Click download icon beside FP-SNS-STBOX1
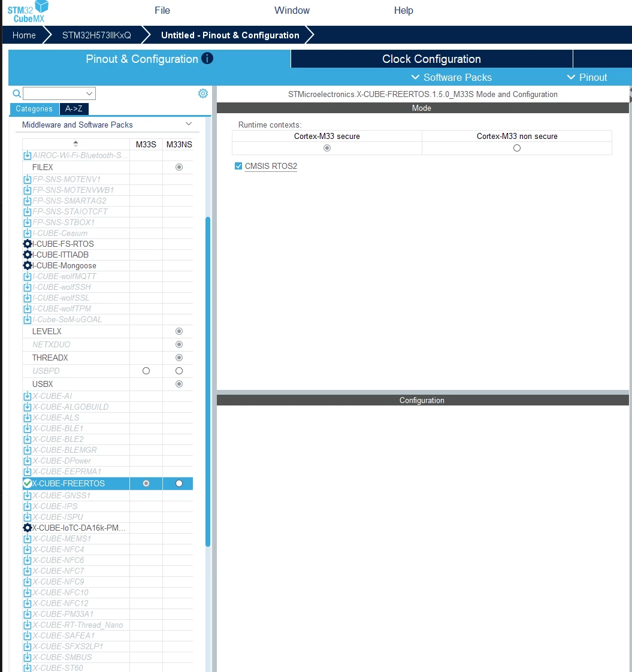Viewport: 632px width, 672px height. tap(28, 222)
